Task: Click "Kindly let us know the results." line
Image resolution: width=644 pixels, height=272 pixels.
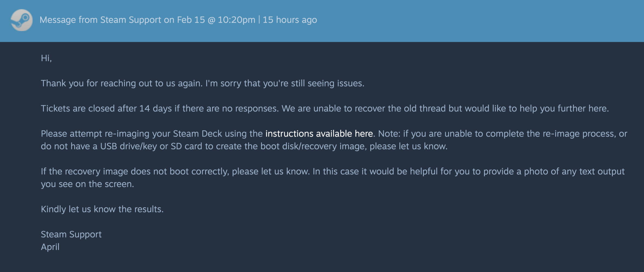Action: [x=102, y=209]
